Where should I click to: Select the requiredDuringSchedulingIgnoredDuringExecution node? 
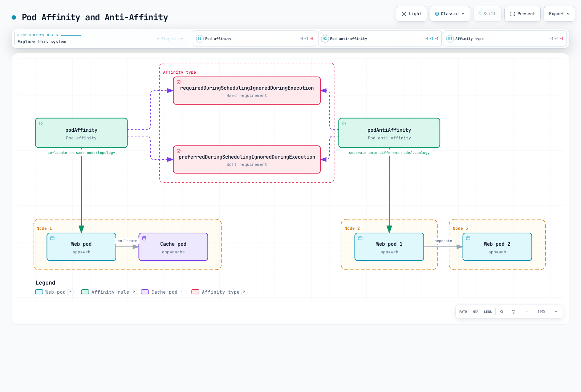point(247,91)
